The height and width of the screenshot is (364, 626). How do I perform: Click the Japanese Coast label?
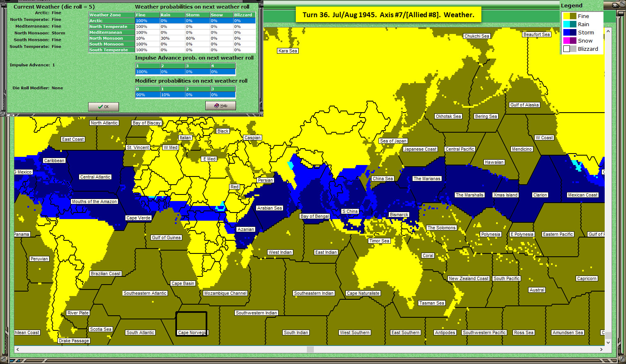(420, 149)
